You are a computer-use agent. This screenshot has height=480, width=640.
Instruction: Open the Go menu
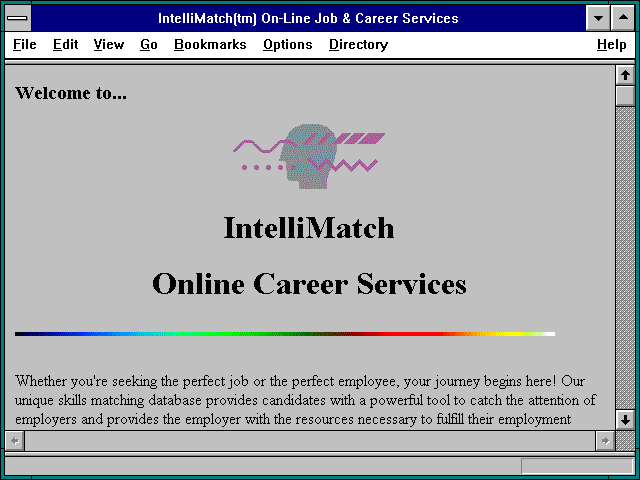[x=149, y=44]
